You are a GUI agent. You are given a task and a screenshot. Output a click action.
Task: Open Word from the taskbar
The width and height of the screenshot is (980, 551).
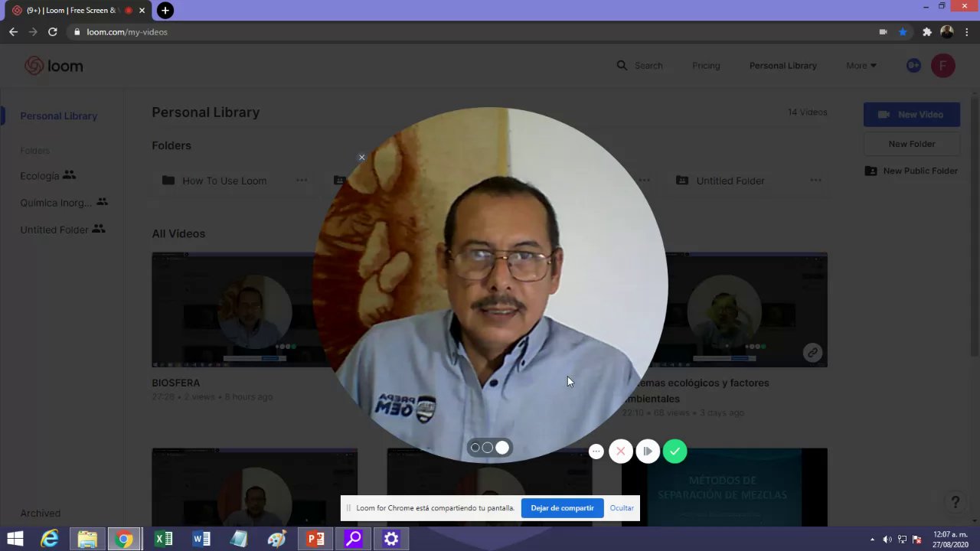(x=201, y=539)
